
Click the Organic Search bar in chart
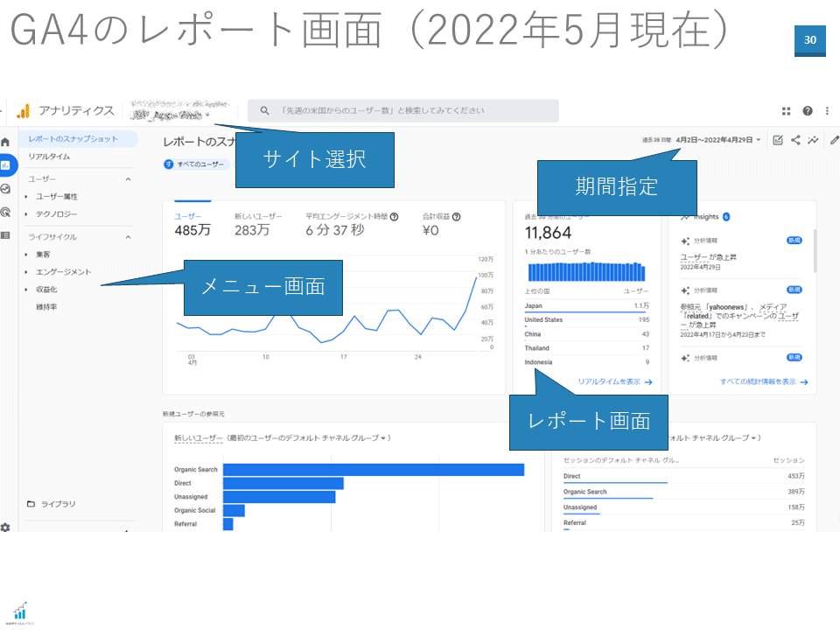click(374, 470)
